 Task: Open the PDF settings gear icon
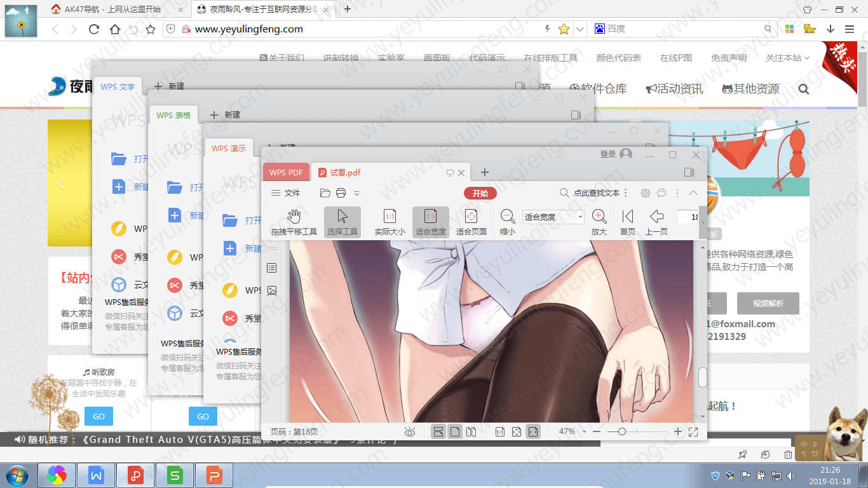click(646, 193)
